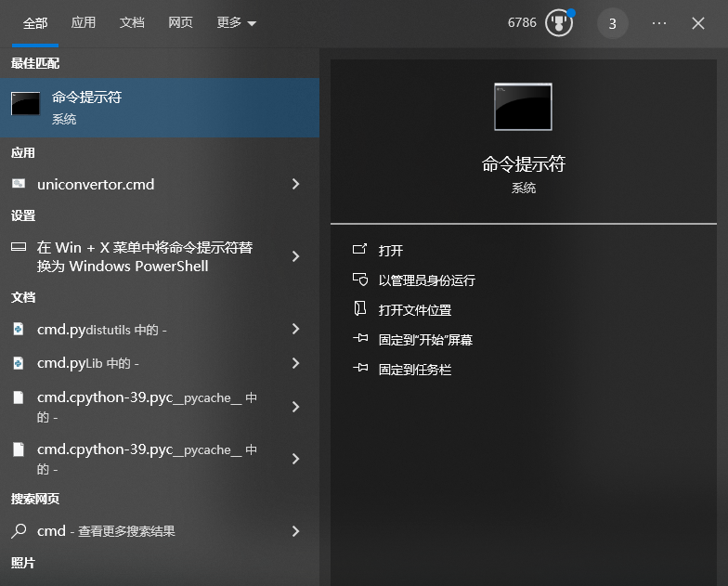
Task: Switch to the 全部 tab
Action: click(35, 22)
